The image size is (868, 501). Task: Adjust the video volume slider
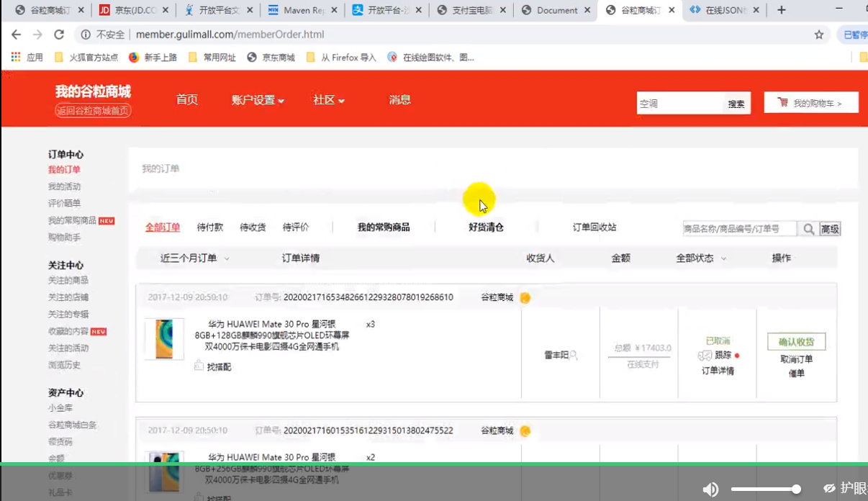[x=766, y=489]
